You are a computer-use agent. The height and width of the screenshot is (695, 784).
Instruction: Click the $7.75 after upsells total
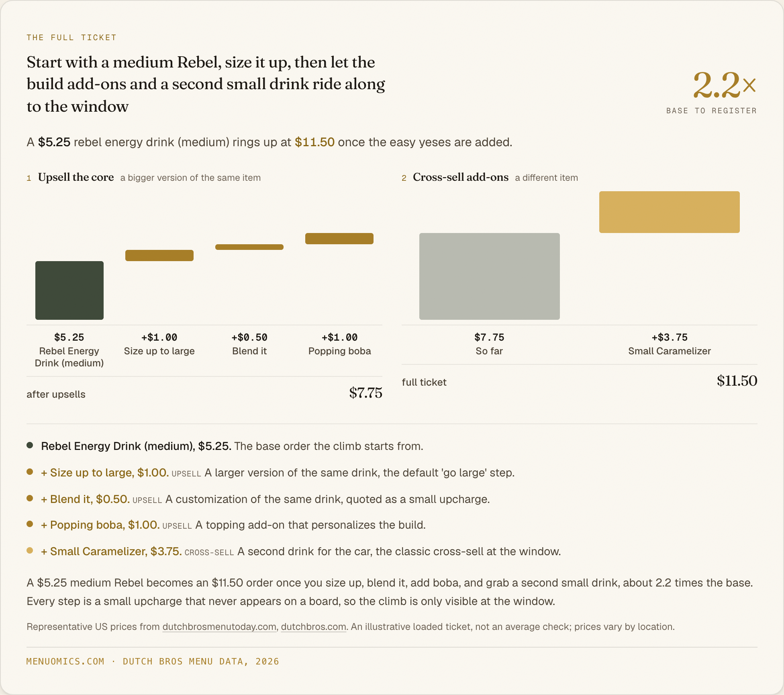pos(365,393)
